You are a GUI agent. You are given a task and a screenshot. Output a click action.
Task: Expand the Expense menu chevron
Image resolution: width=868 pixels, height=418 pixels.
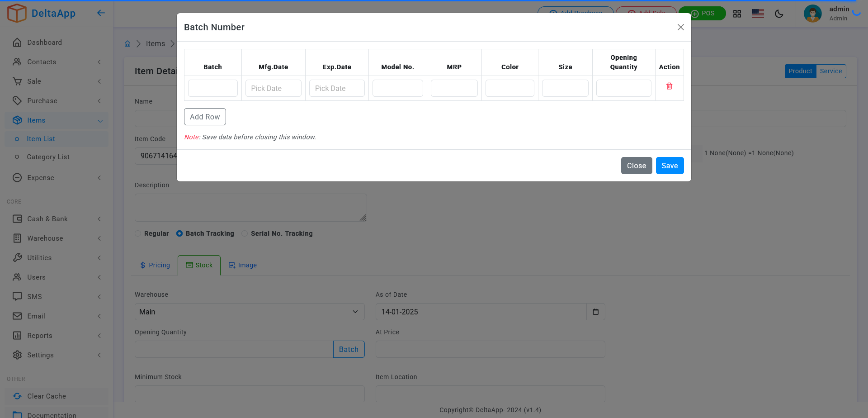[x=99, y=178]
